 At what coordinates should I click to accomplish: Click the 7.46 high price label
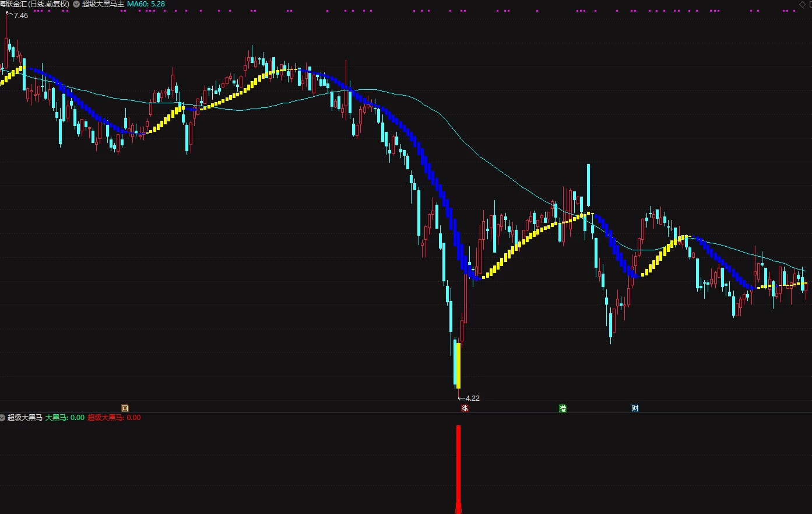[x=21, y=16]
